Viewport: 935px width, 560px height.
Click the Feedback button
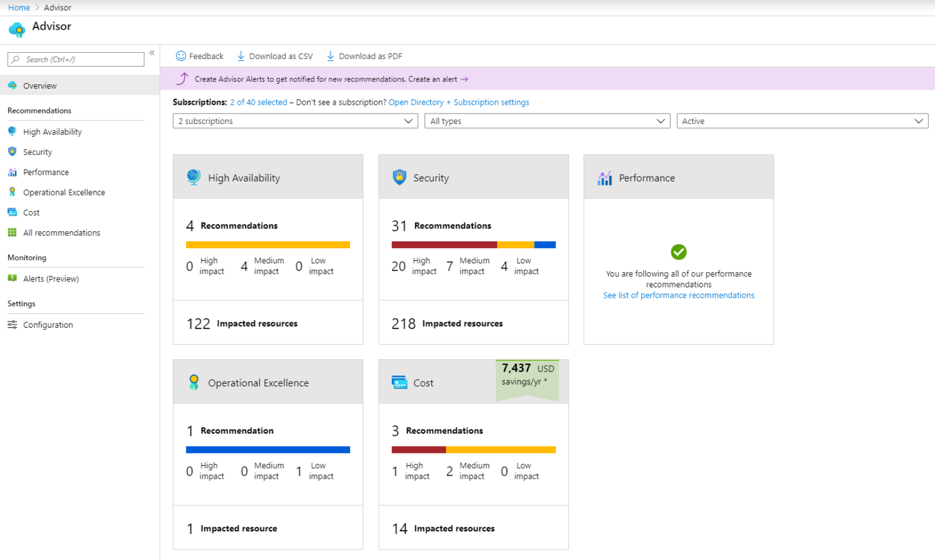coord(200,56)
